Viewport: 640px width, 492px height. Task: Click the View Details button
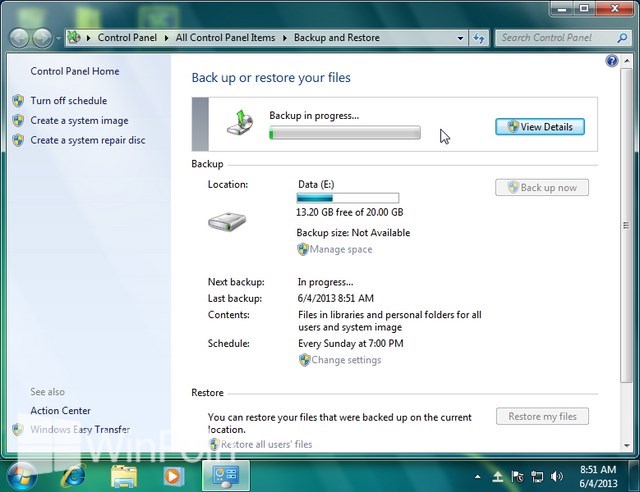click(x=540, y=127)
